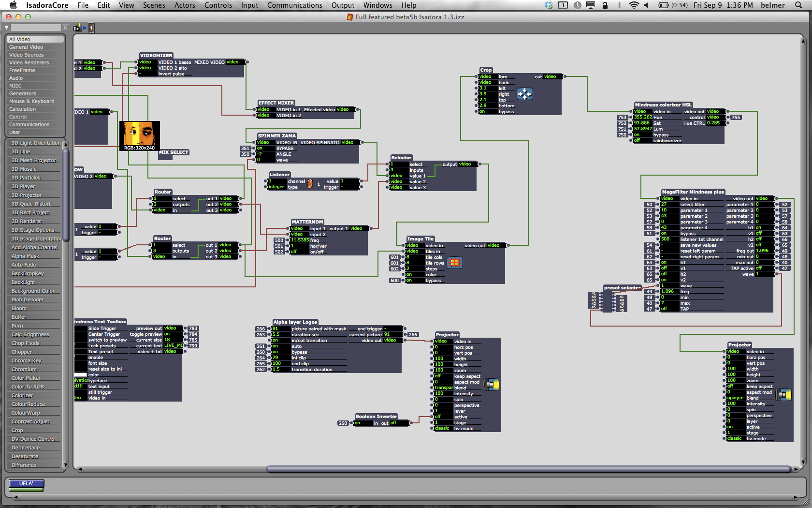Click the UELA' scene button
Viewport: 812px width, 508px height.
[x=26, y=484]
